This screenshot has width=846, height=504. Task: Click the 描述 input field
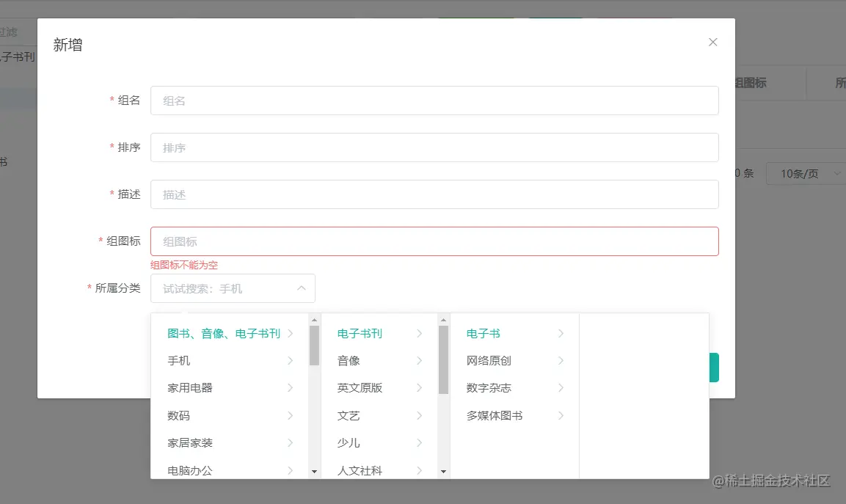pos(434,194)
